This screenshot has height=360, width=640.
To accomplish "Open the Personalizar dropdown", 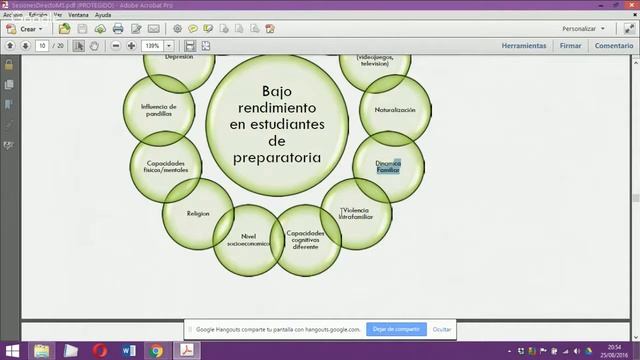I will pos(583,29).
